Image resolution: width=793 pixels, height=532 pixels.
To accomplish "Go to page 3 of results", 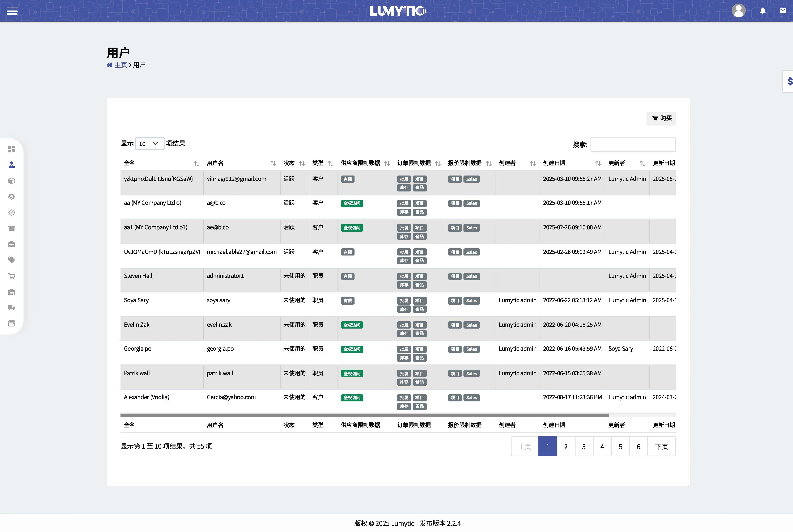I will pyautogui.click(x=584, y=447).
